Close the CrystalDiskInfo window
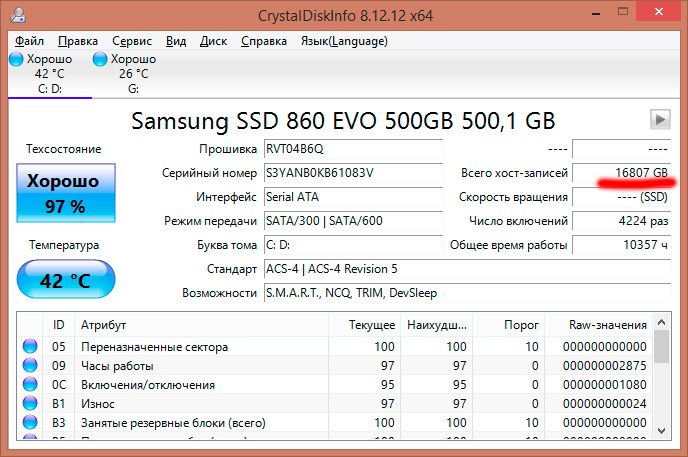Viewport: 688px width, 457px height. point(659,12)
